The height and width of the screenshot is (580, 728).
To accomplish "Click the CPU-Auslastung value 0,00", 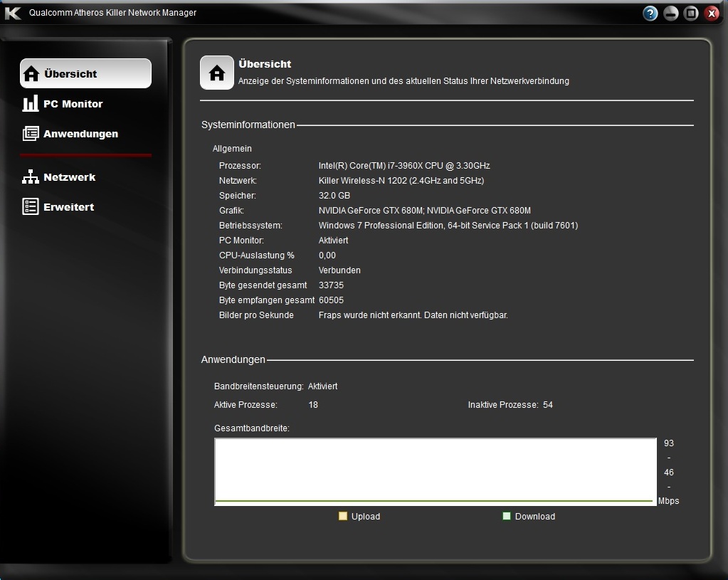I will [x=327, y=255].
